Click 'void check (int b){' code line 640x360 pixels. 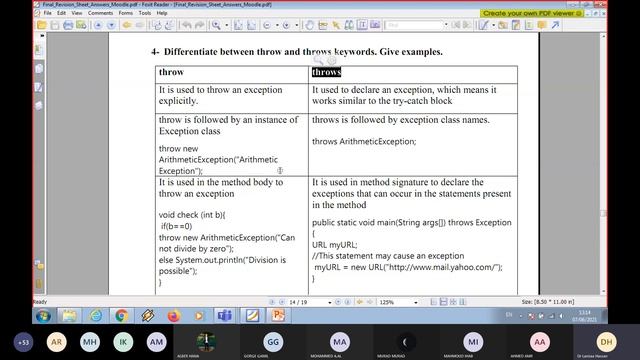point(192,215)
